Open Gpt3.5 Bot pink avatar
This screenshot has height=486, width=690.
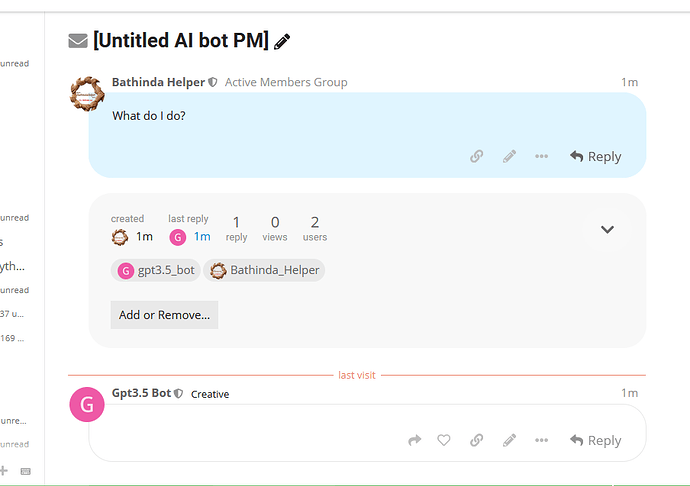tap(87, 405)
